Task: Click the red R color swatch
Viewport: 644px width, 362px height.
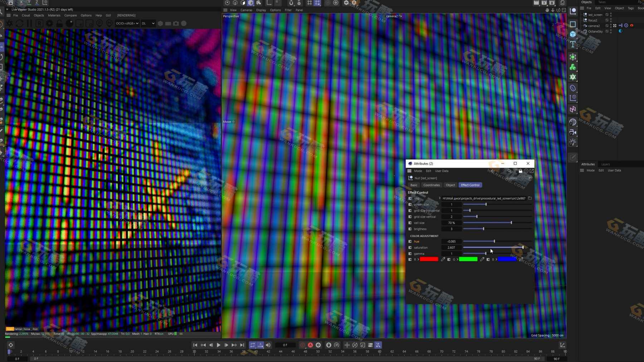Action: coord(429,259)
